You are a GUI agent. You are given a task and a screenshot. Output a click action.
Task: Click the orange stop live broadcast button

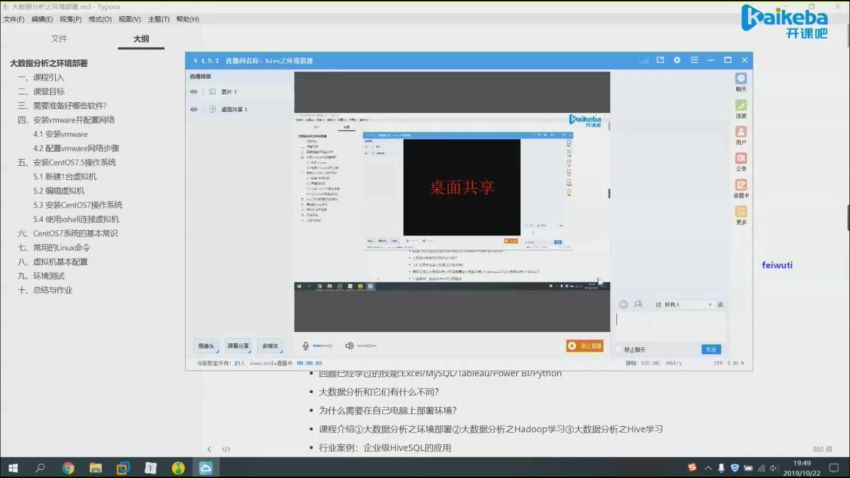584,346
